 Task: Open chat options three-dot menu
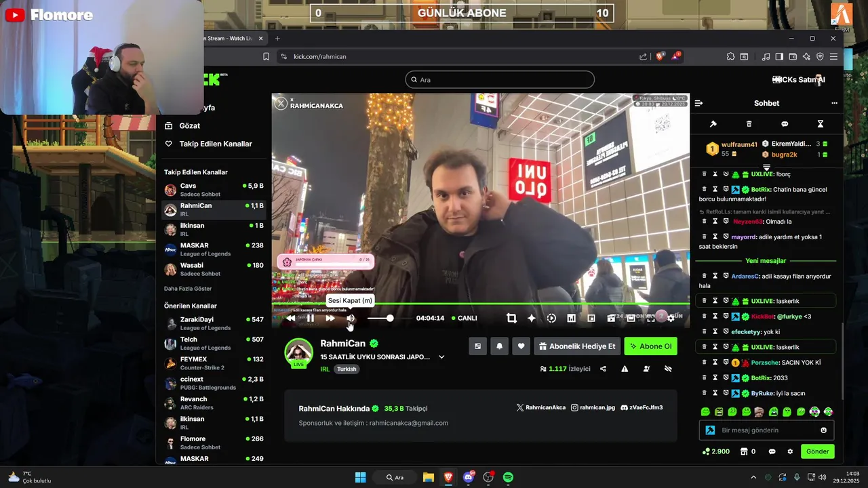click(x=834, y=103)
